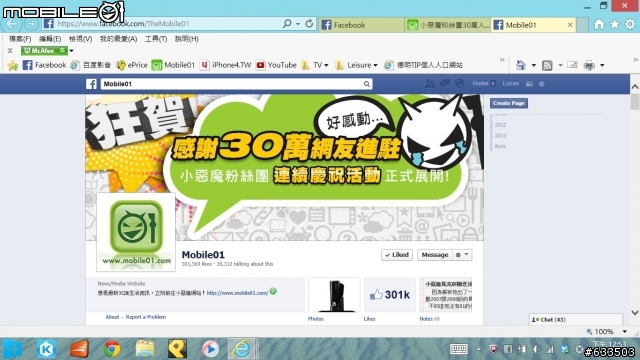
Task: Open Facebook account settings gear icon
Action: tap(542, 84)
